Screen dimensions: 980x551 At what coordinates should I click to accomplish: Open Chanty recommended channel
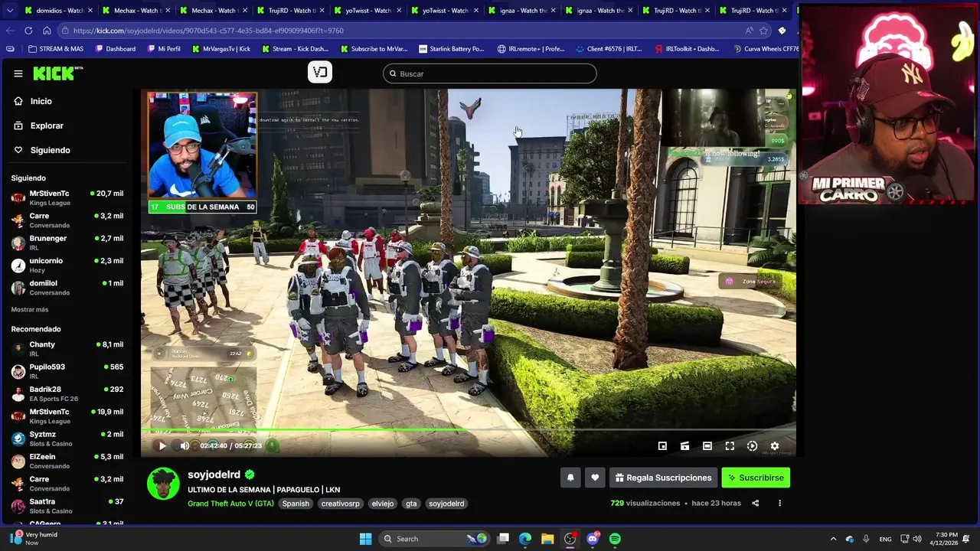67,349
